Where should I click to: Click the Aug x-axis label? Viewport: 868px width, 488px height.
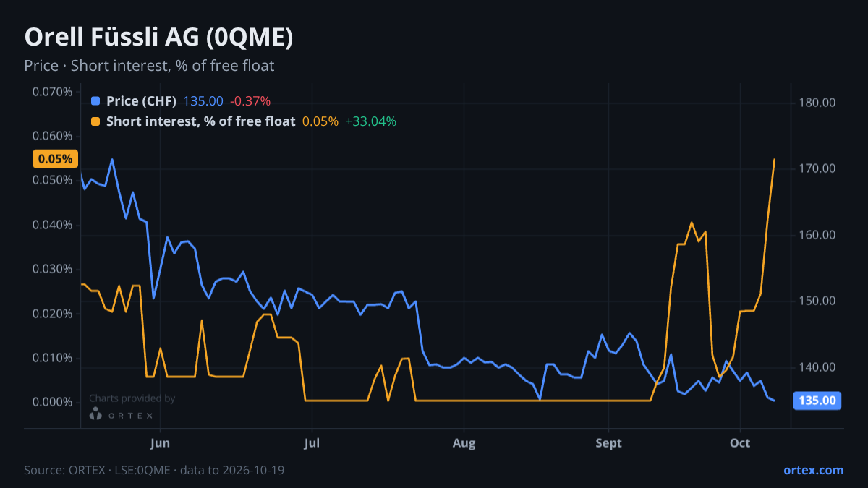(x=464, y=443)
